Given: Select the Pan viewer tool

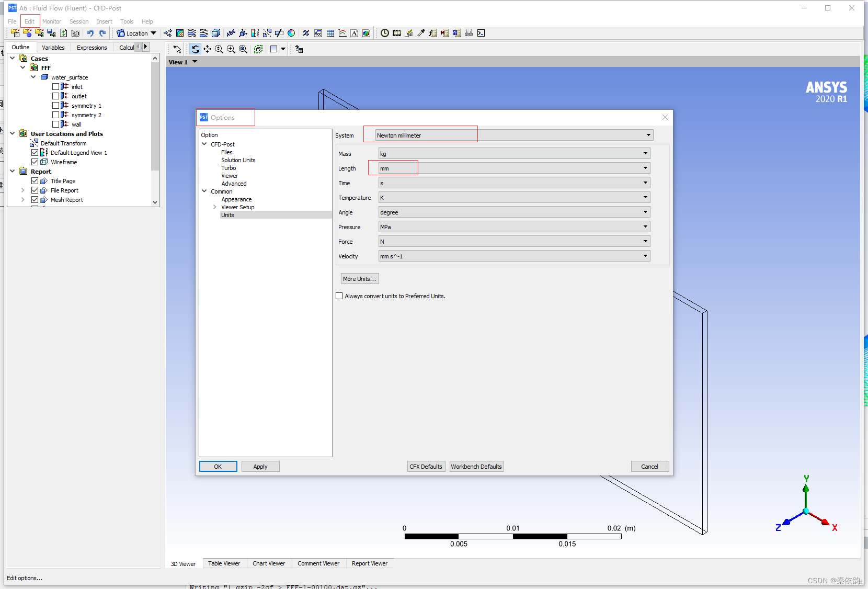Looking at the screenshot, I should [x=208, y=49].
